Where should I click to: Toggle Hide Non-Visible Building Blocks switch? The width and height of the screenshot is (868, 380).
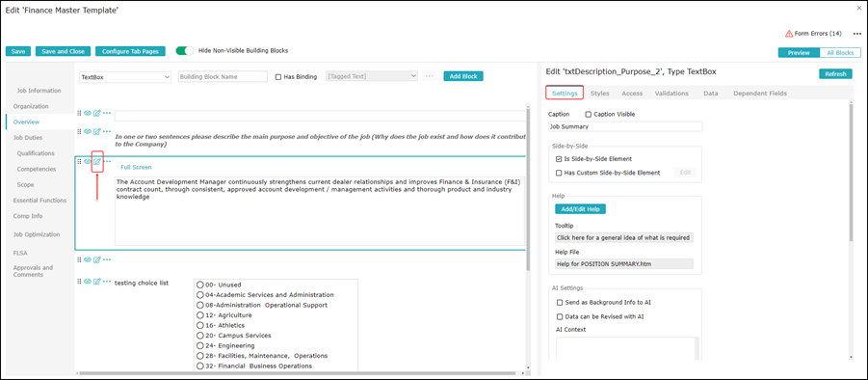(x=185, y=51)
